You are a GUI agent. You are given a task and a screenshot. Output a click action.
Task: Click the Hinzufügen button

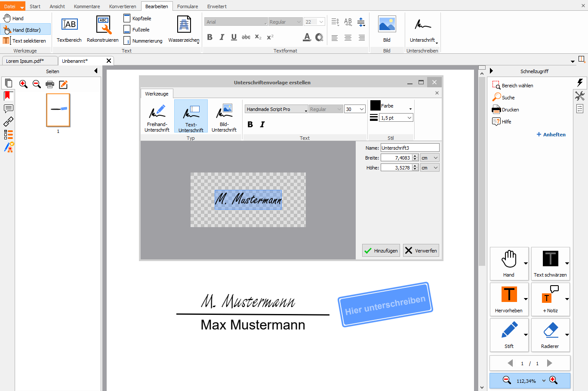pos(381,251)
